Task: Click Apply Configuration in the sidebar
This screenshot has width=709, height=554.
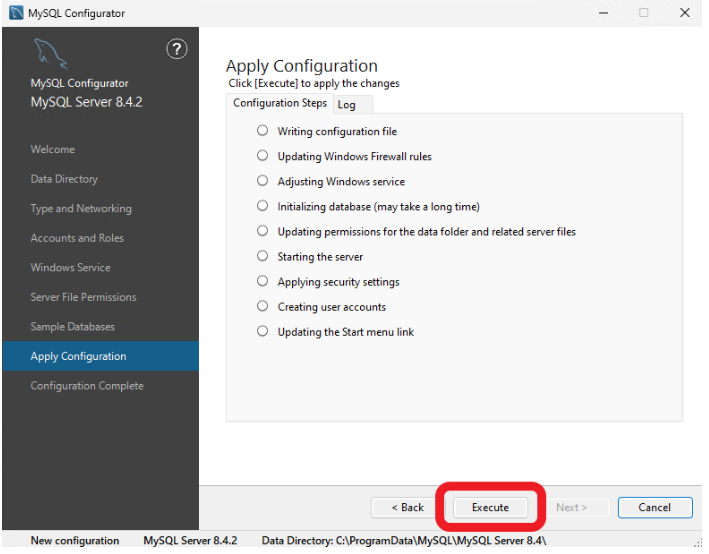Action: [x=79, y=356]
